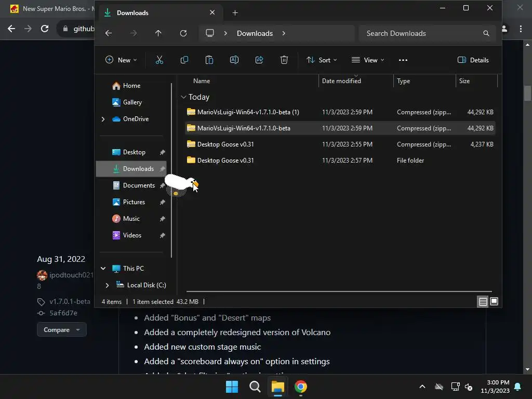
Task: Show hidden system tray icons
Action: tap(422, 387)
